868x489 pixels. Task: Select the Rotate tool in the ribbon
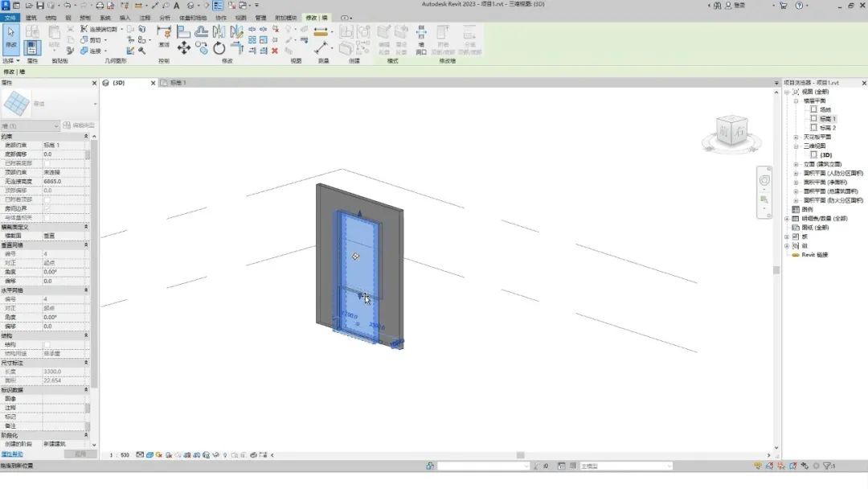(219, 48)
